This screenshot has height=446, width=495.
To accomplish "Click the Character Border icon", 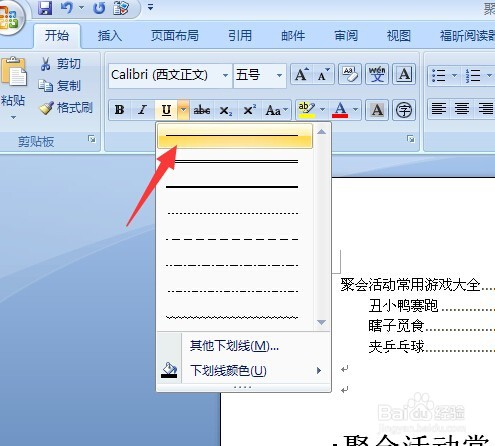I will [404, 74].
